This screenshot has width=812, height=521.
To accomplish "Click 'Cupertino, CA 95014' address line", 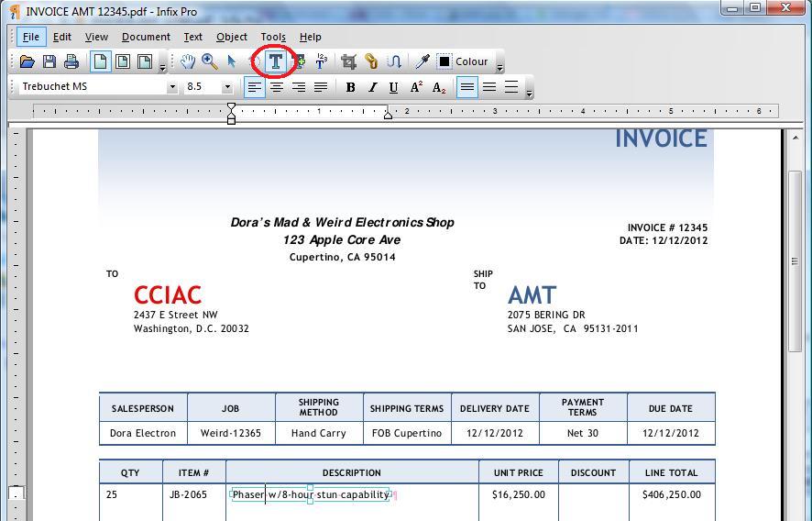I will [342, 257].
